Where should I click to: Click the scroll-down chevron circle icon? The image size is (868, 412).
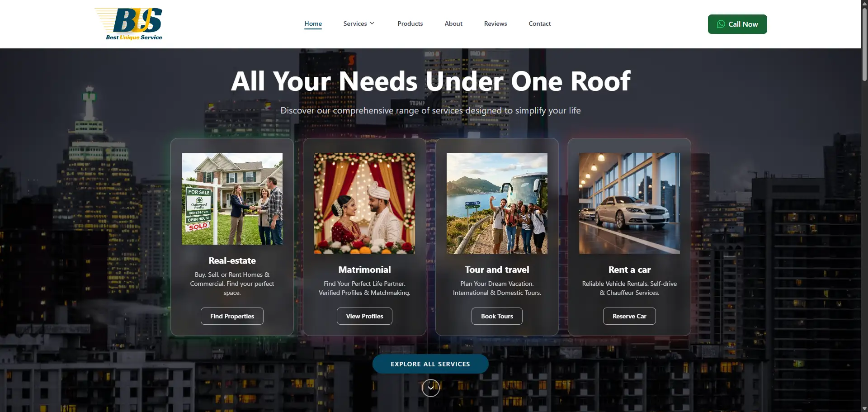pyautogui.click(x=430, y=388)
